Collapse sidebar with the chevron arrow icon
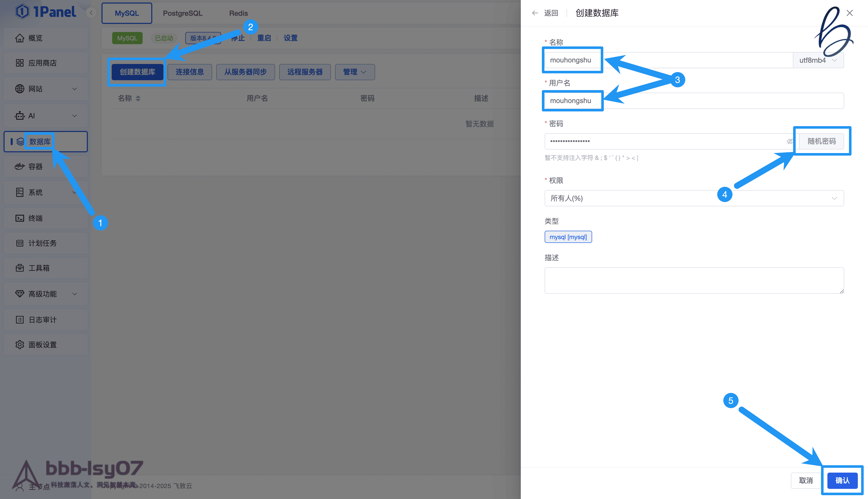The height and width of the screenshot is (499, 868). (91, 13)
